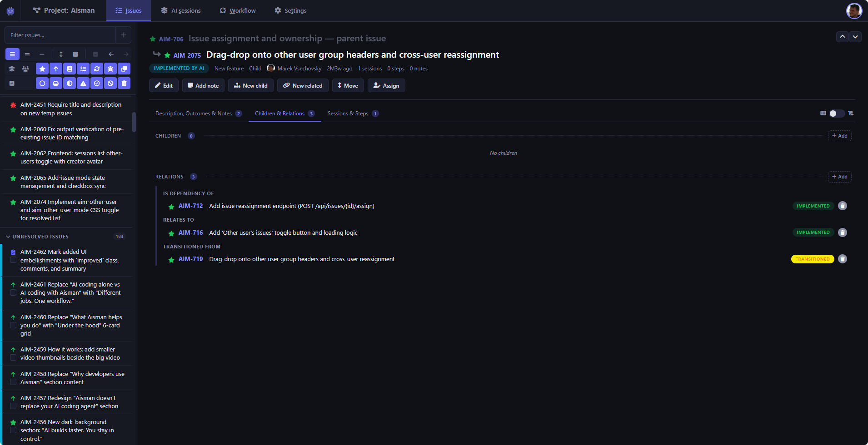The width and height of the screenshot is (868, 445).
Task: Click the users group icon
Action: (x=25, y=69)
